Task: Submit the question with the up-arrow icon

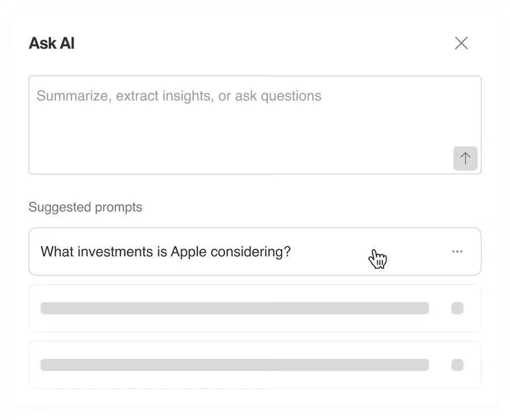Action: [x=465, y=159]
